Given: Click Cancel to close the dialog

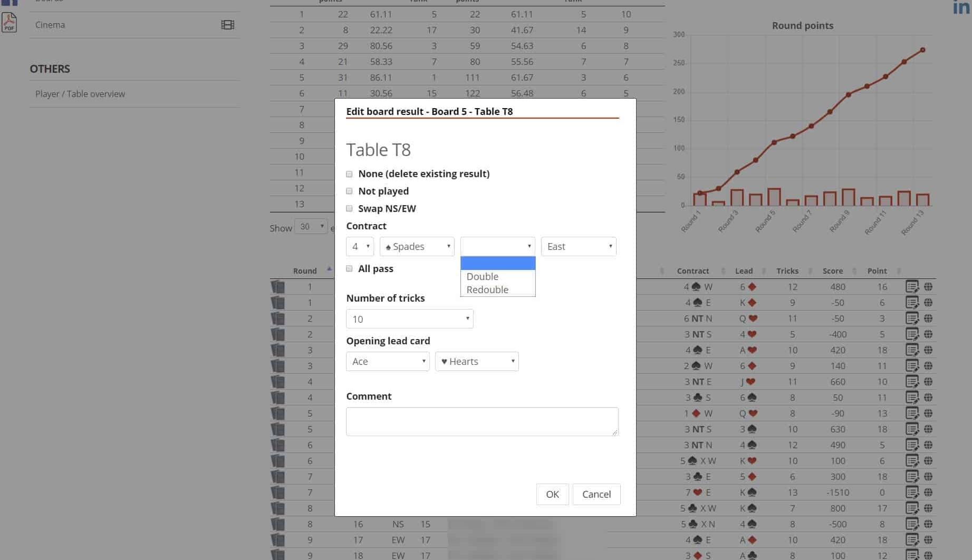Looking at the screenshot, I should 596,494.
